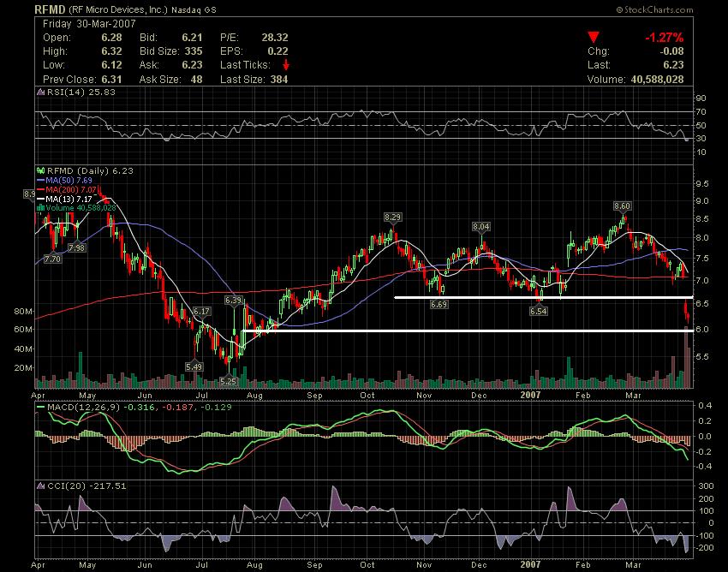
Task: Click the Low value 6.12
Action: click(x=112, y=65)
